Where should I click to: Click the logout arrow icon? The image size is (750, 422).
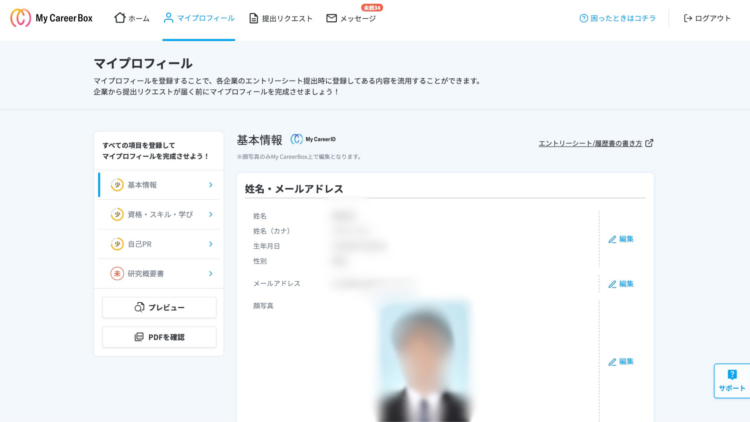[x=688, y=18]
